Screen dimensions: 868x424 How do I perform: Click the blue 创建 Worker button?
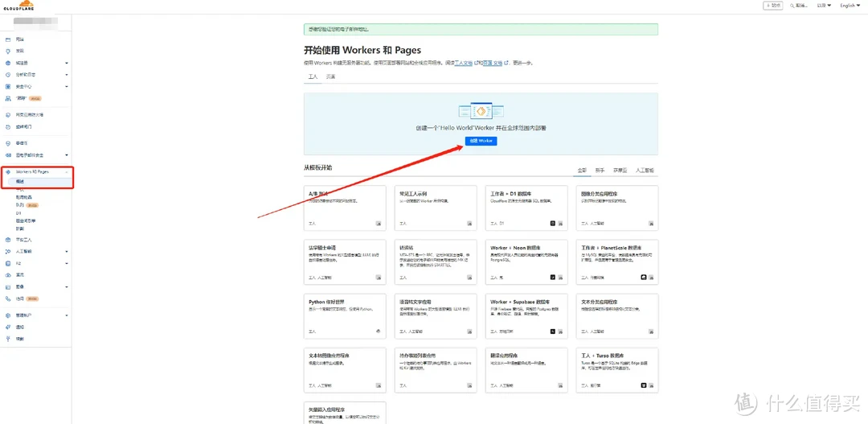coord(481,141)
